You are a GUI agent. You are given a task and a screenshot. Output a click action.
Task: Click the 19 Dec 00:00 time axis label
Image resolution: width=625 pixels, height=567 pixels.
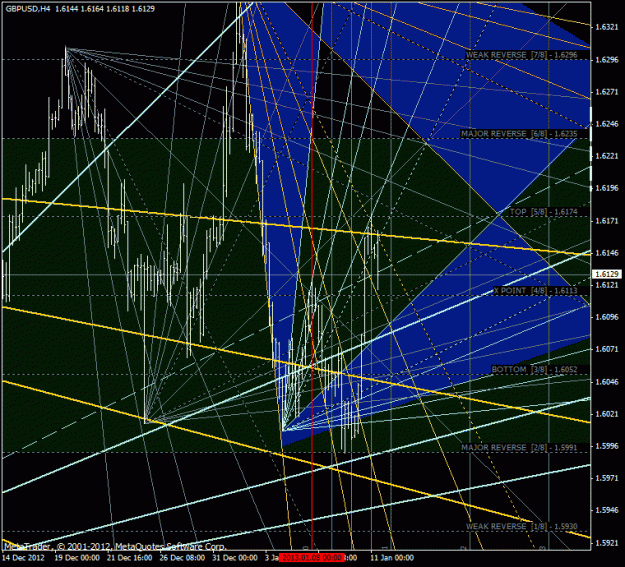click(x=77, y=557)
